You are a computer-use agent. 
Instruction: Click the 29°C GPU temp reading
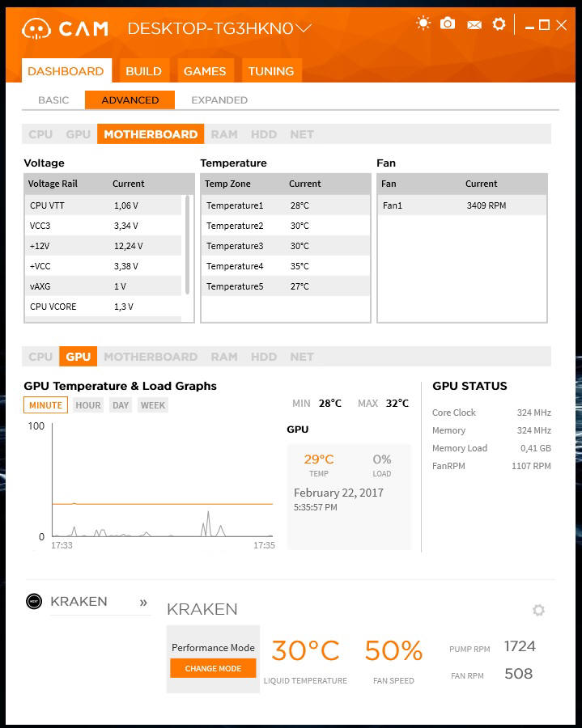[319, 459]
